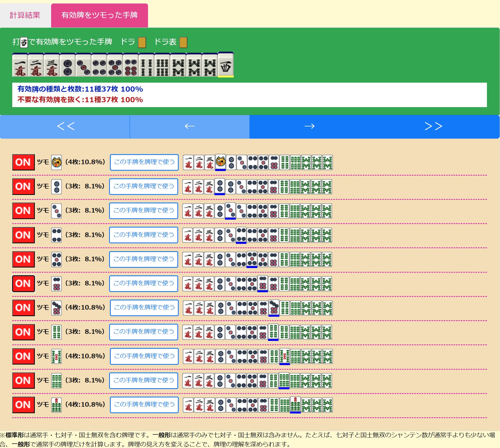
Task: Click the 3-sou tile icon in the 4枚 row
Action: (x=56, y=356)
